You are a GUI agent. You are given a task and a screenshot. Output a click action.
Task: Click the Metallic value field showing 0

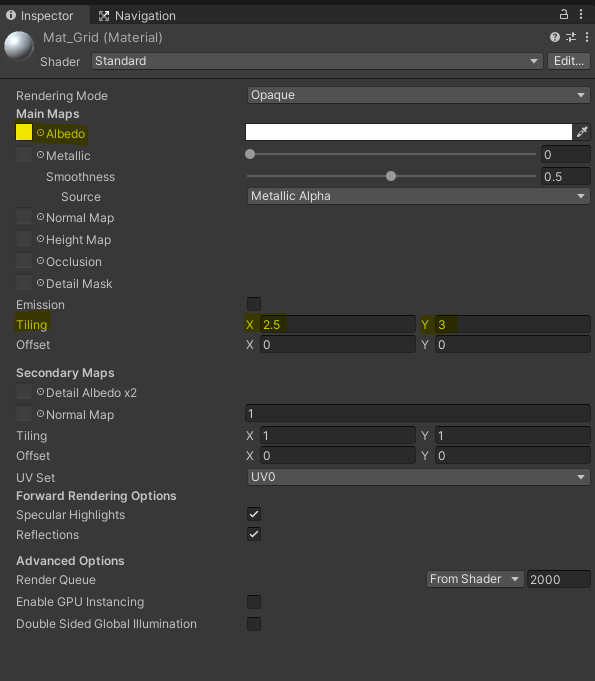(x=565, y=155)
